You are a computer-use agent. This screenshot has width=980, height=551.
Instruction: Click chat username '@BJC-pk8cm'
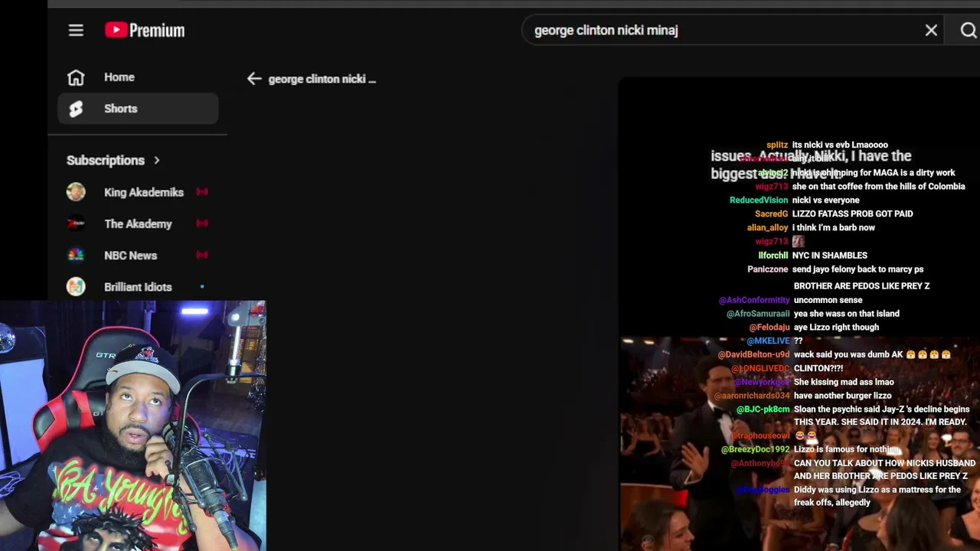tap(763, 409)
